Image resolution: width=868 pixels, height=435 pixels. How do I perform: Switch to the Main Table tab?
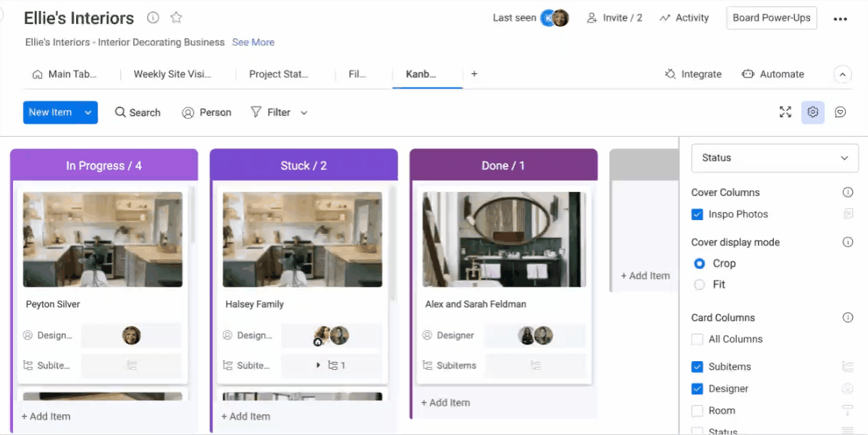pos(64,74)
